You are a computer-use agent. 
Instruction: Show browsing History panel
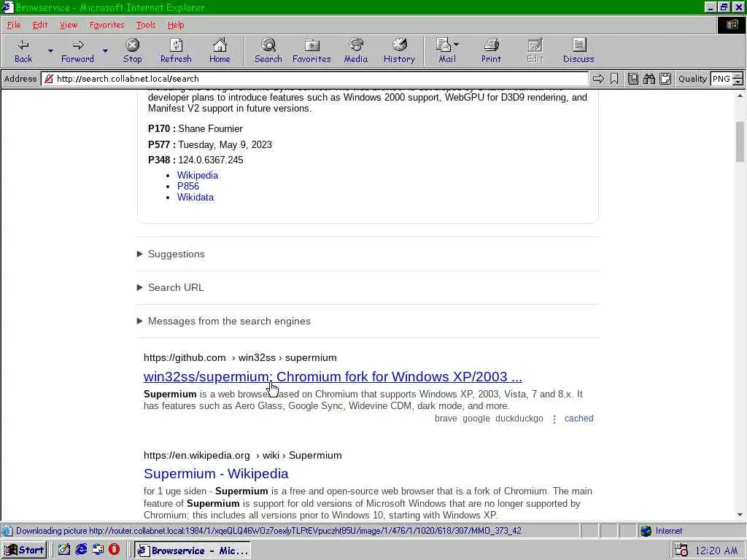(399, 51)
